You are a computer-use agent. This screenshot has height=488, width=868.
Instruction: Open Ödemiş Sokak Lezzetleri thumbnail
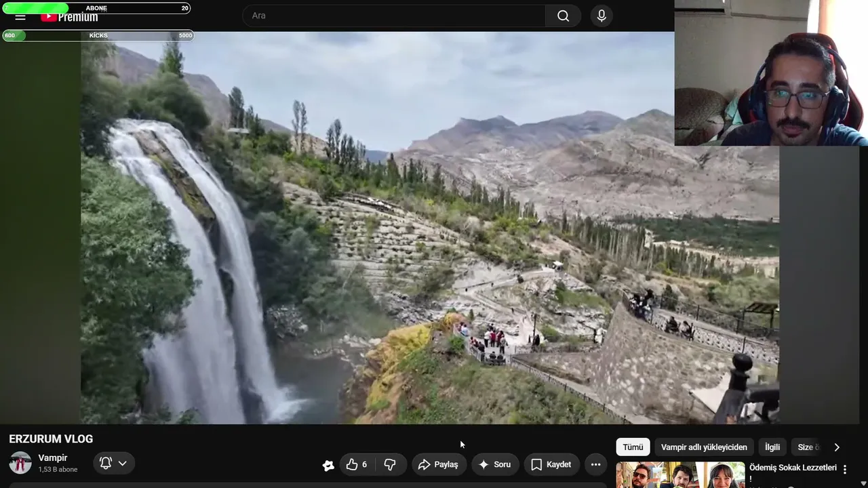[x=680, y=475]
